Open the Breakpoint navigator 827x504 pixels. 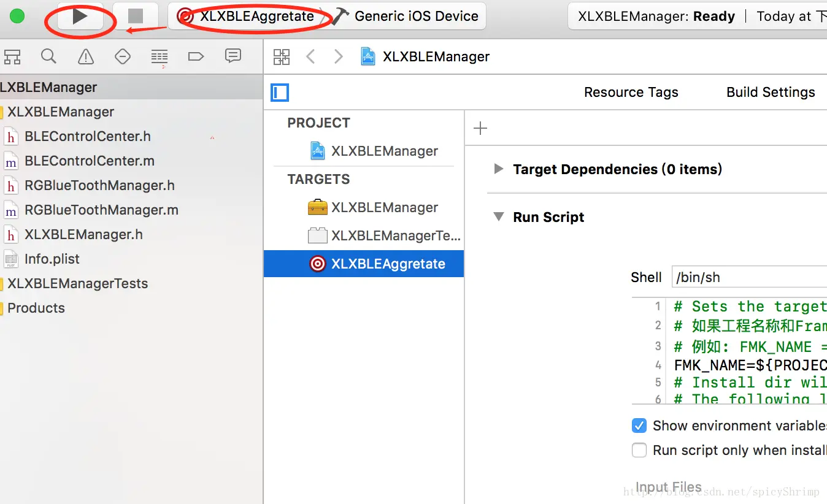pyautogui.click(x=196, y=57)
